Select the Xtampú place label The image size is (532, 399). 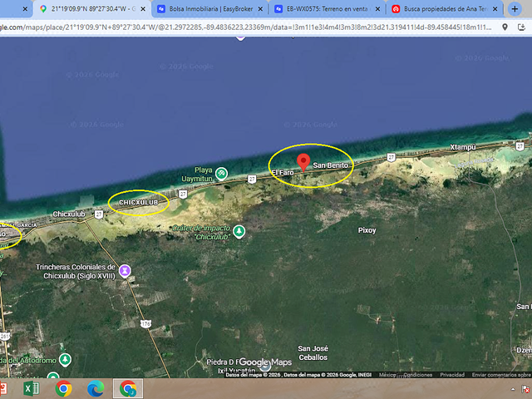coord(463,147)
